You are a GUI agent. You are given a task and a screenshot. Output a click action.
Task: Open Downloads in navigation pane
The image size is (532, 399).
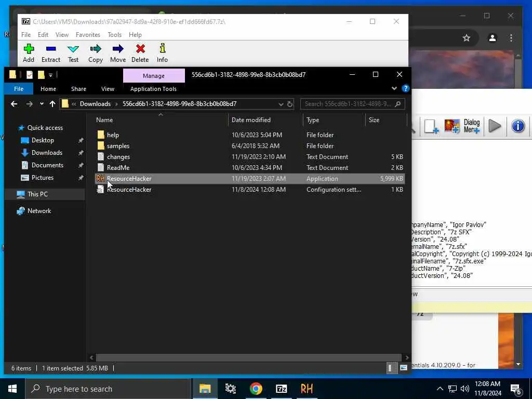click(46, 153)
